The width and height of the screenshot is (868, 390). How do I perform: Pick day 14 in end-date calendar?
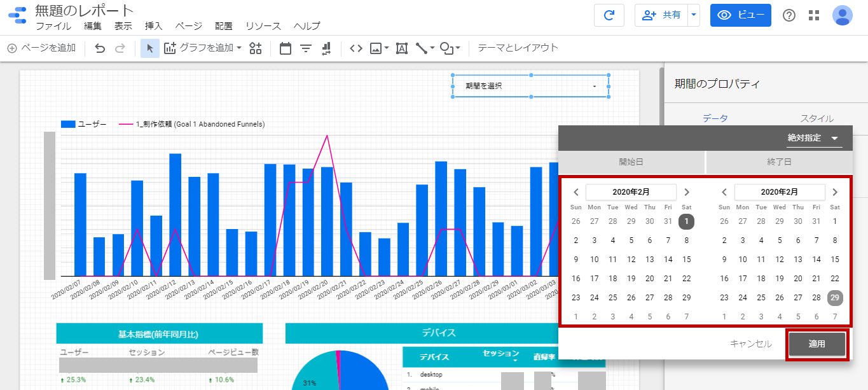(816, 260)
